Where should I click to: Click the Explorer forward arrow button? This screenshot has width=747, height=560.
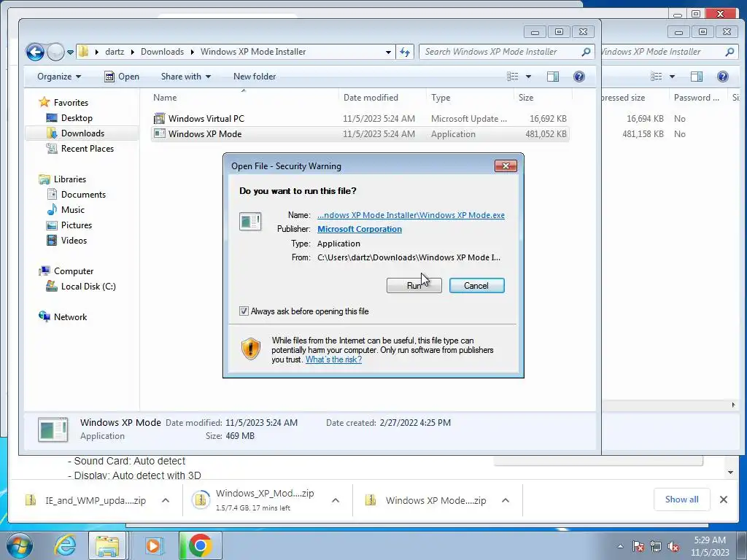[x=55, y=52]
